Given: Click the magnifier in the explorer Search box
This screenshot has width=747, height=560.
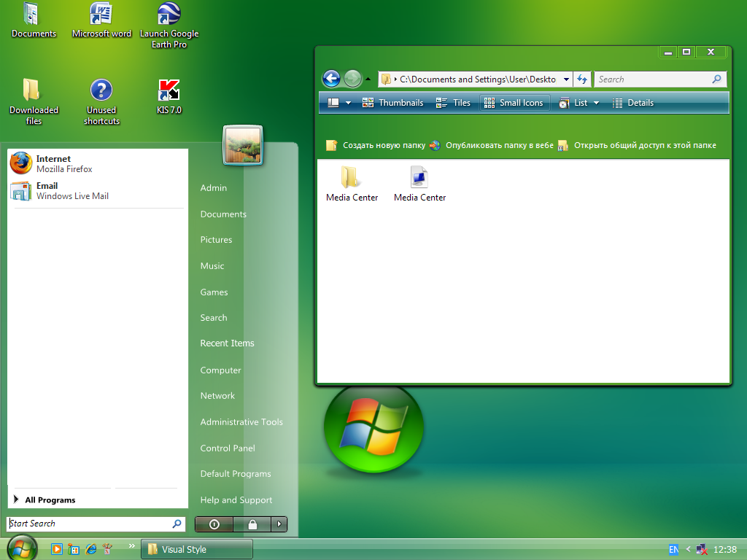Looking at the screenshot, I should tap(716, 79).
